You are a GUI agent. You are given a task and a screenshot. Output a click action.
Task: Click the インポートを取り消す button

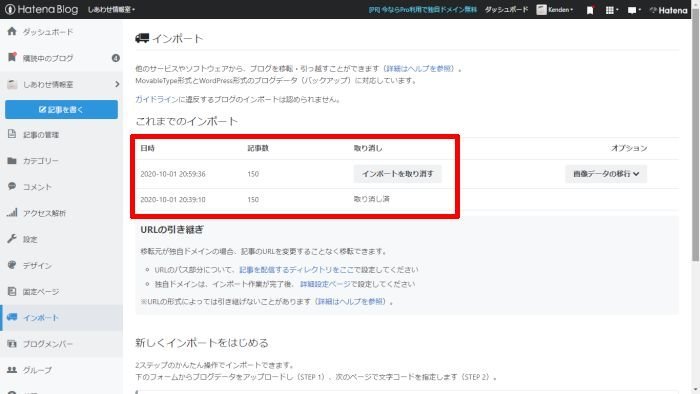[397, 174]
